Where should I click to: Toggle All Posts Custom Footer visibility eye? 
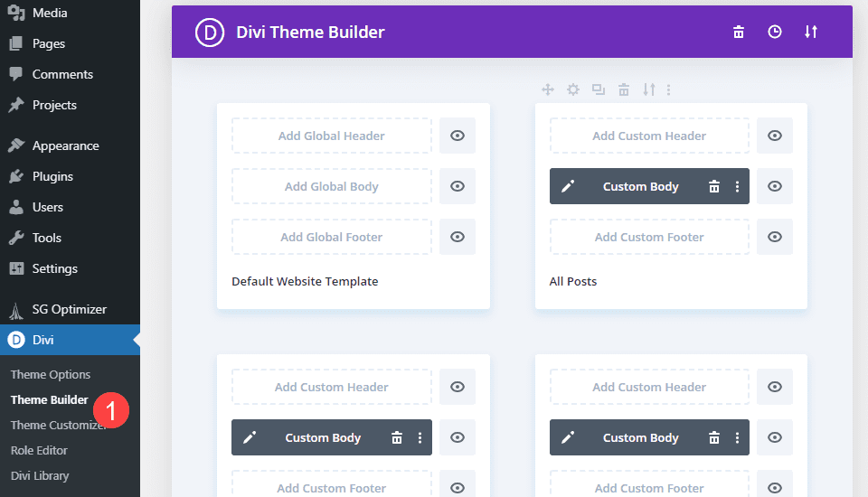coord(775,237)
